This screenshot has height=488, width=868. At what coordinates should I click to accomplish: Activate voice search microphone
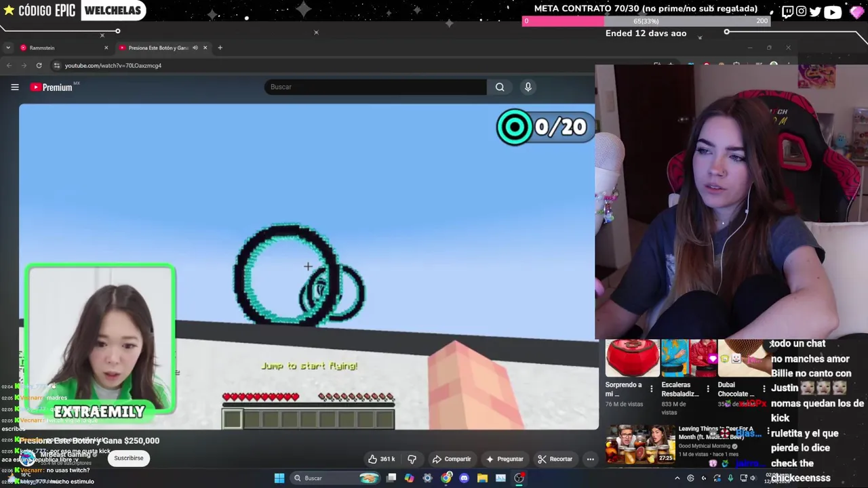(528, 87)
